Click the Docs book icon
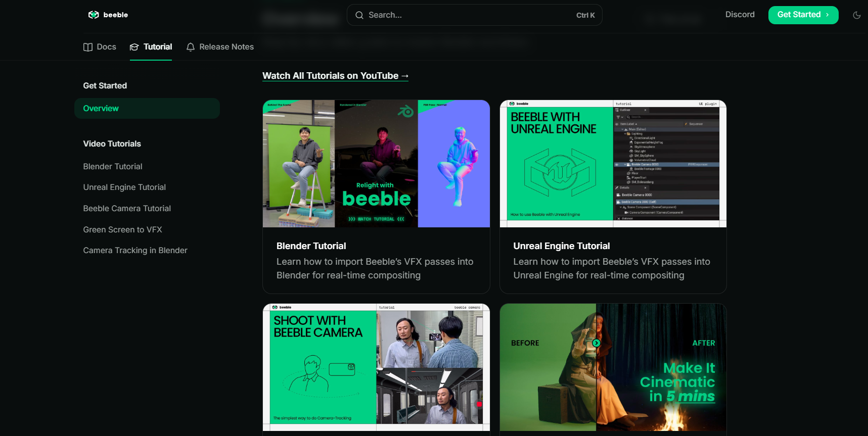The width and height of the screenshot is (868, 436). 88,47
